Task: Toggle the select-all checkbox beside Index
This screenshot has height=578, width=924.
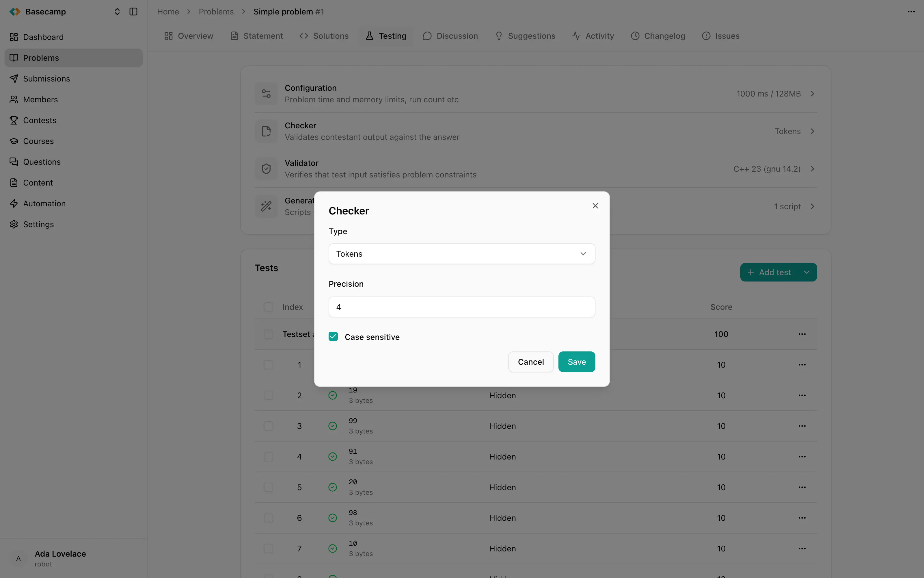Action: [269, 307]
